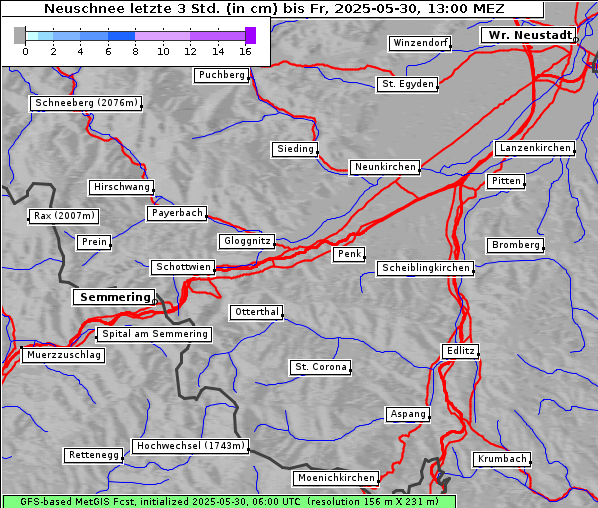Select the Payerbach label
This screenshot has width=598, height=508.
[177, 213]
